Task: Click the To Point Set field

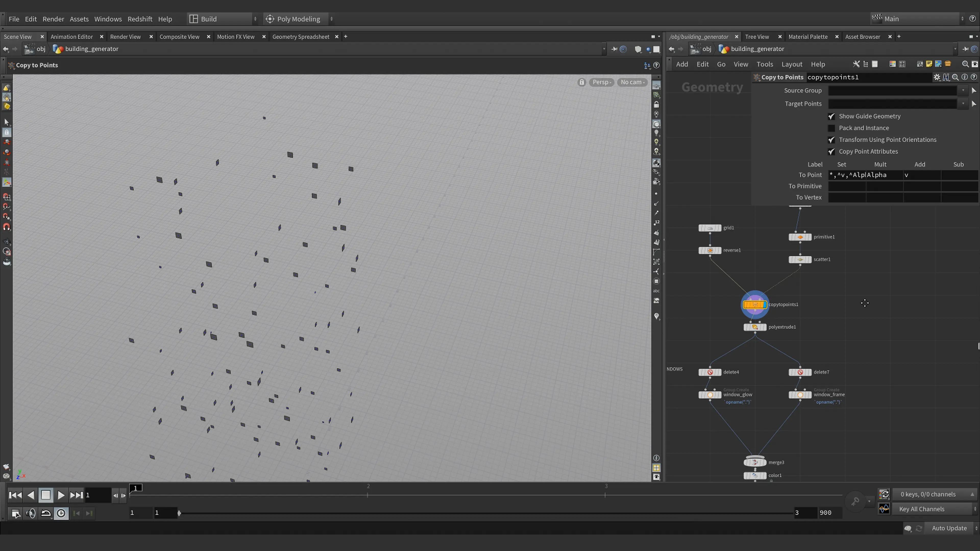Action: click(x=847, y=175)
